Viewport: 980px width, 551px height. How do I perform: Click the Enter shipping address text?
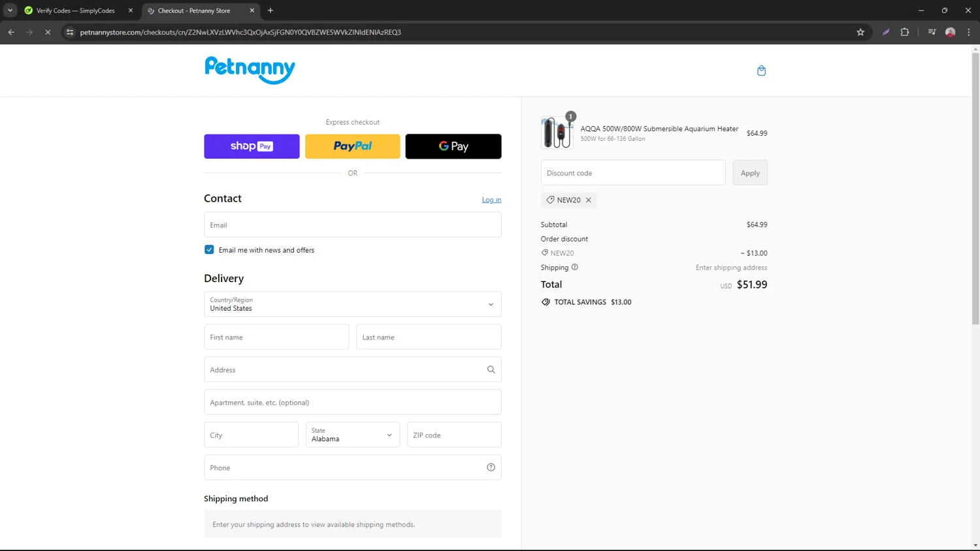(x=731, y=268)
